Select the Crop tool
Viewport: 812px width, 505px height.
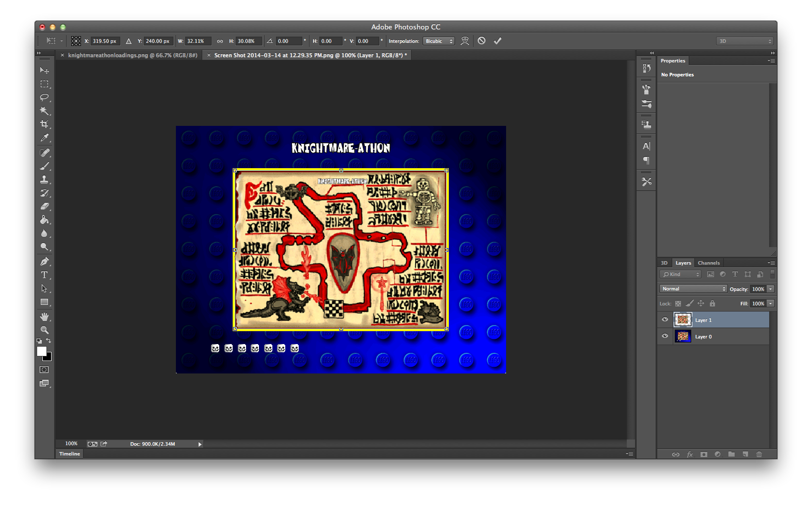coord(44,124)
